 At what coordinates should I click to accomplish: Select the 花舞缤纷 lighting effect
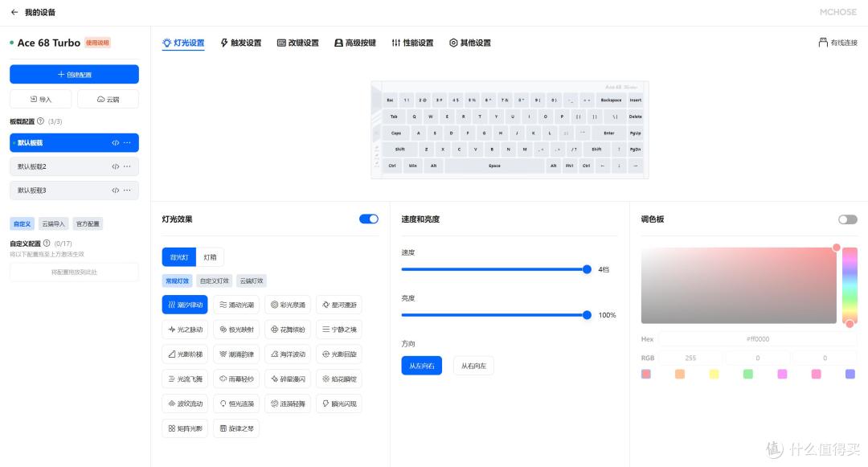tap(288, 330)
